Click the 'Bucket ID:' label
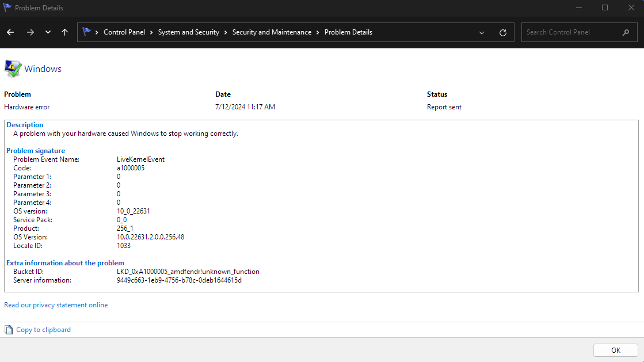644x362 pixels. (28, 272)
